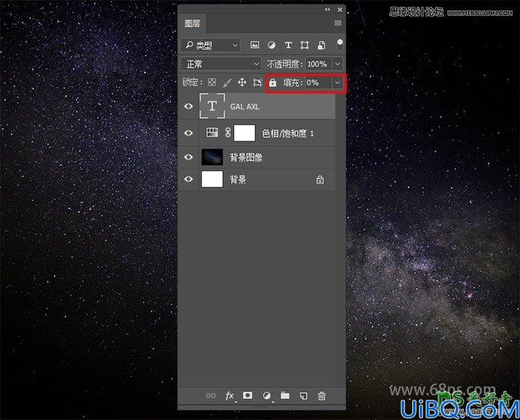Create new fill or adjustment layer icon

(x=266, y=395)
